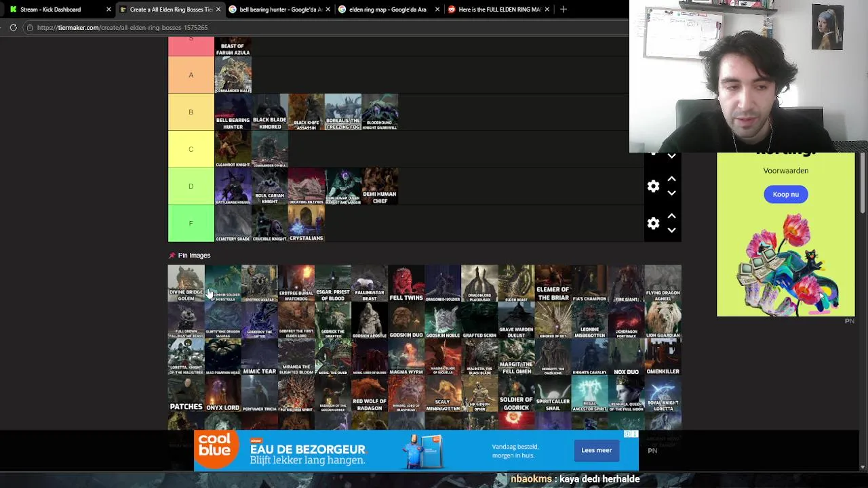Click the orange A tier label
The height and width of the screenshot is (488, 868).
(191, 75)
